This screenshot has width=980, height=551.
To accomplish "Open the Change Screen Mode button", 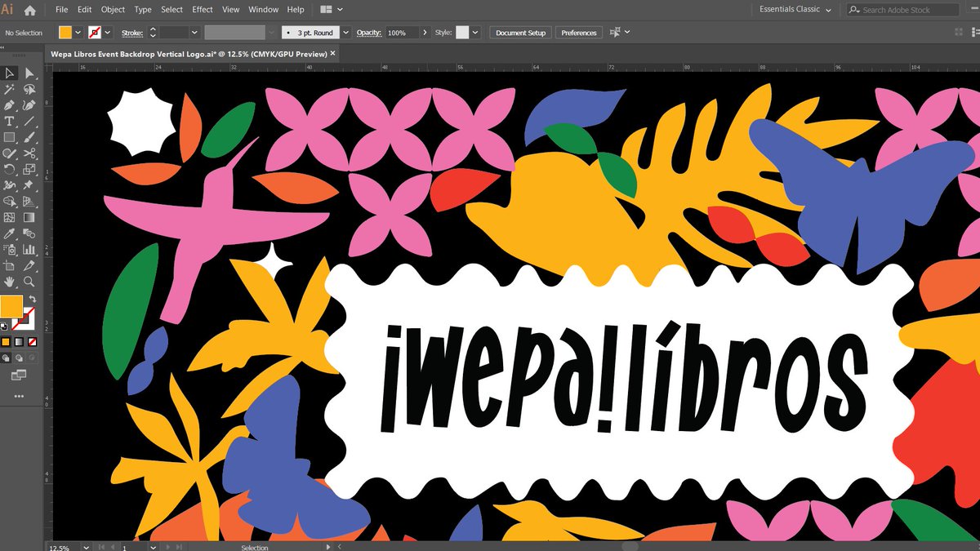I will (19, 375).
